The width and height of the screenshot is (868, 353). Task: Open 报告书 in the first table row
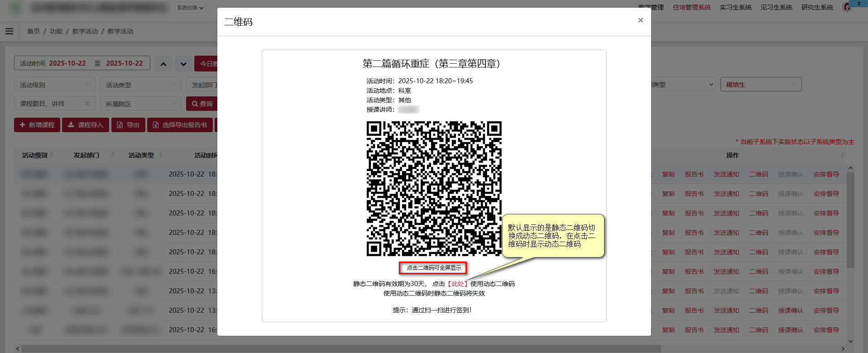pos(694,174)
